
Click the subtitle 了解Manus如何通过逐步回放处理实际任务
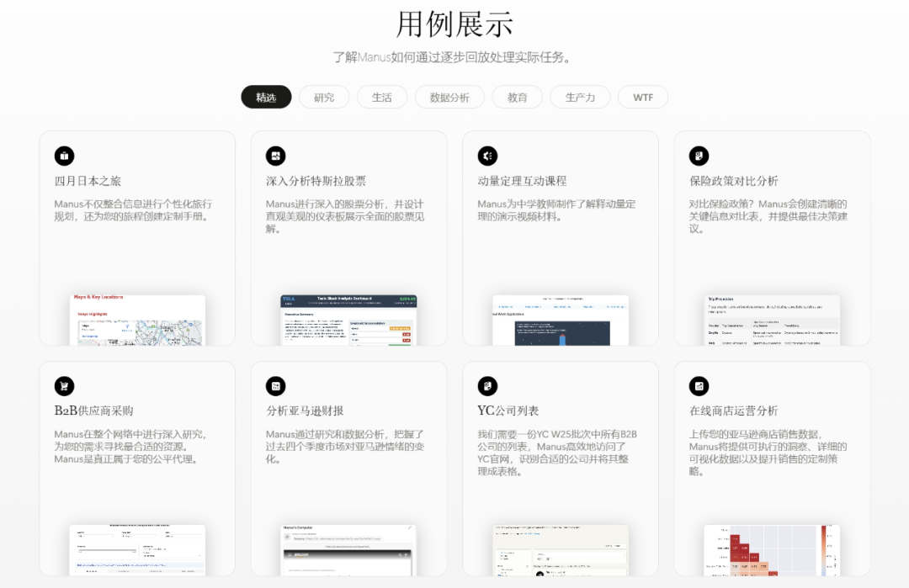[x=454, y=57]
